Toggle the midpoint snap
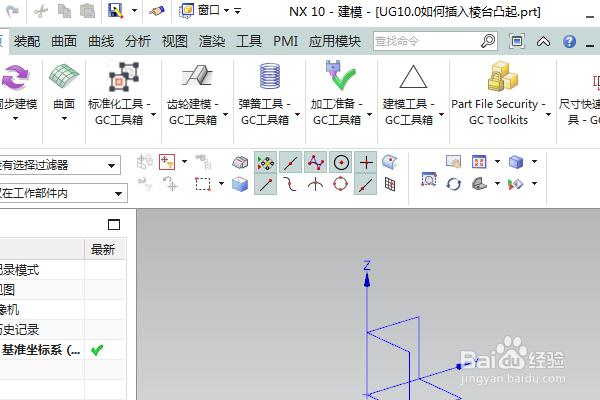 coord(290,163)
